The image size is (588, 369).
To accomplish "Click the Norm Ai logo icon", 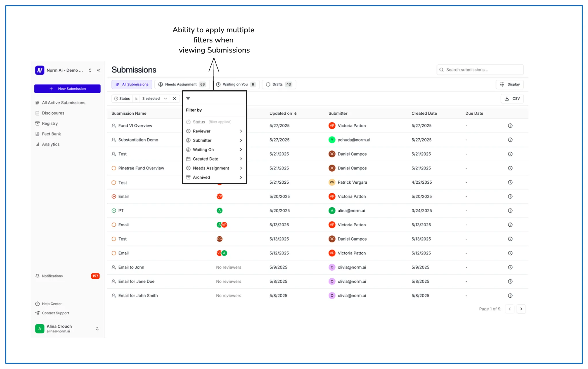I will coord(40,70).
